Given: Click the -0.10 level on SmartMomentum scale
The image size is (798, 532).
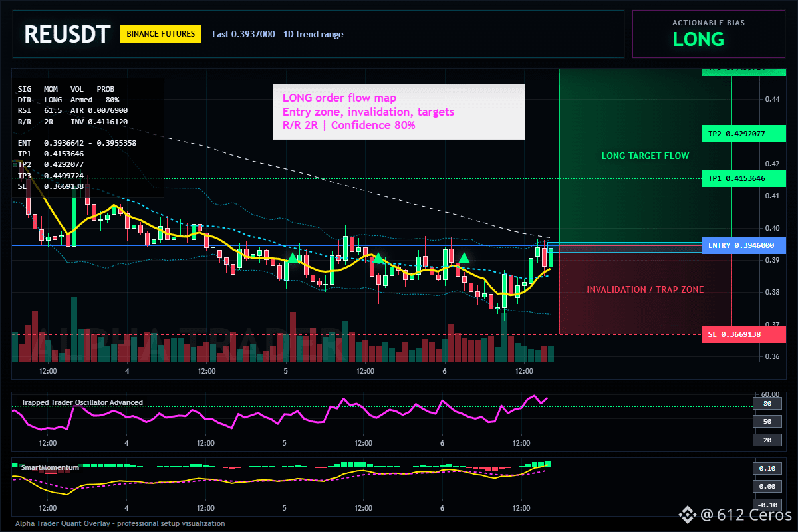Looking at the screenshot, I should (x=767, y=505).
